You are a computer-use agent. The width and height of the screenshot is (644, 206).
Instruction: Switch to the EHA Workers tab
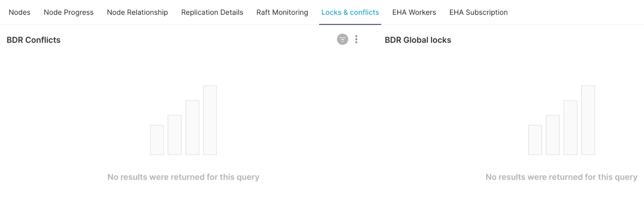click(x=414, y=12)
